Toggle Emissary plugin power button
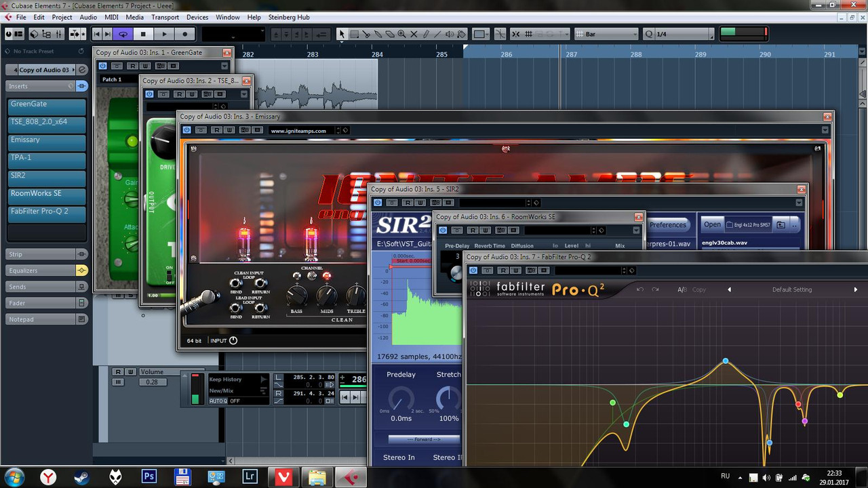The height and width of the screenshot is (488, 868). pyautogui.click(x=186, y=130)
